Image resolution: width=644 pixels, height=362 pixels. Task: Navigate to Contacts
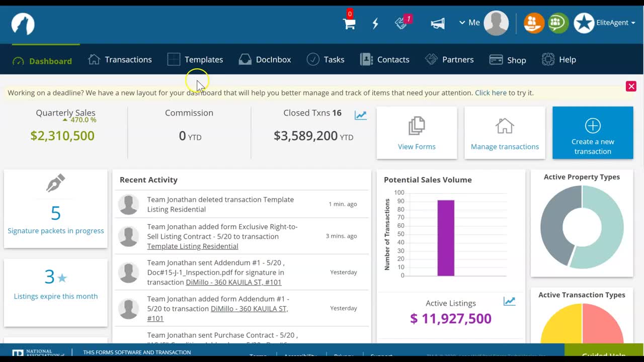point(384,59)
